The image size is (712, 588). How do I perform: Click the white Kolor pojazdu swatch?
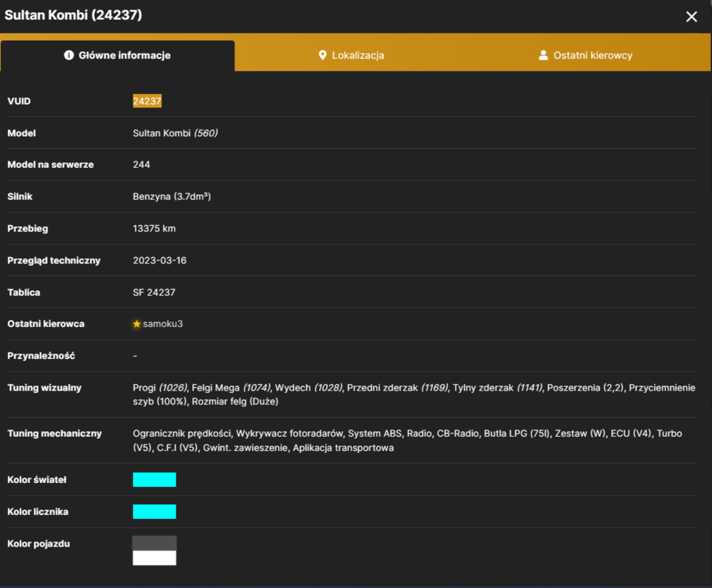(154, 558)
